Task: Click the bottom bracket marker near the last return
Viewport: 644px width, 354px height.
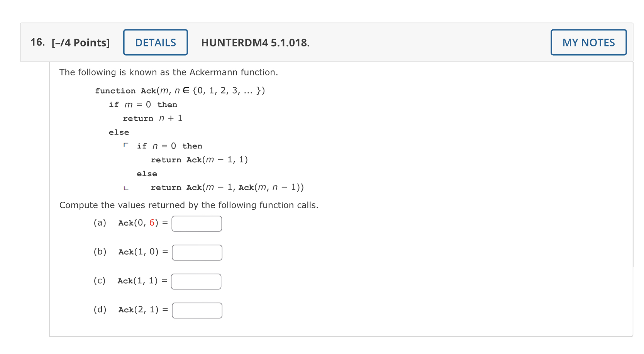Action: (126, 188)
